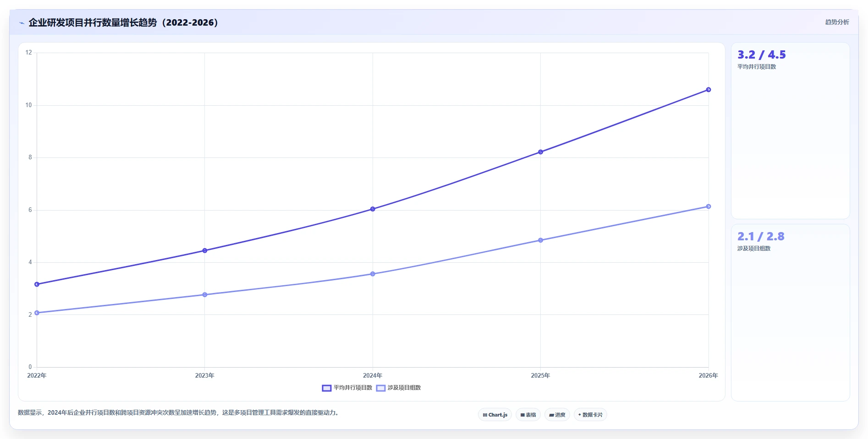868x439 pixels.
Task: Click the 2023年 x-axis label
Action: (205, 375)
